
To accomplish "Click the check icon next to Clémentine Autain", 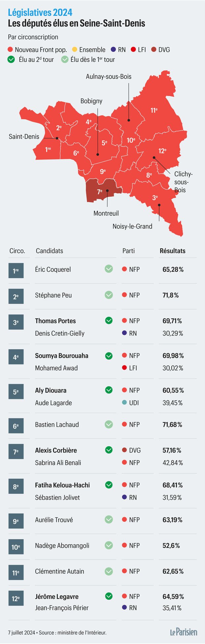I will (x=109, y=571).
